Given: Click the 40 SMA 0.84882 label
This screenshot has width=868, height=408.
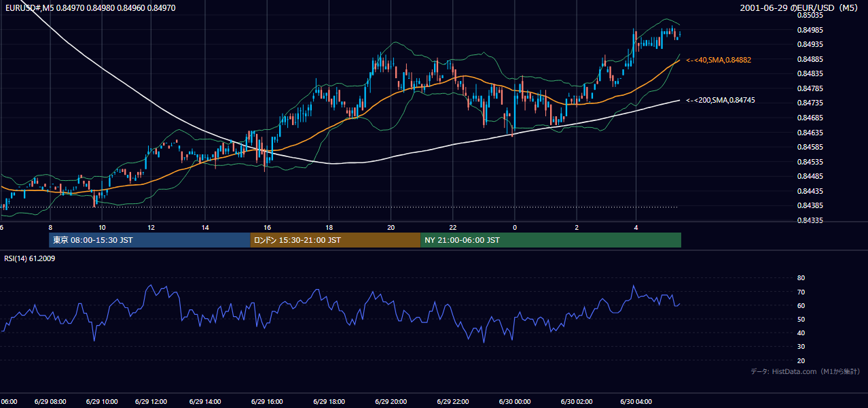Looking at the screenshot, I should (719, 60).
